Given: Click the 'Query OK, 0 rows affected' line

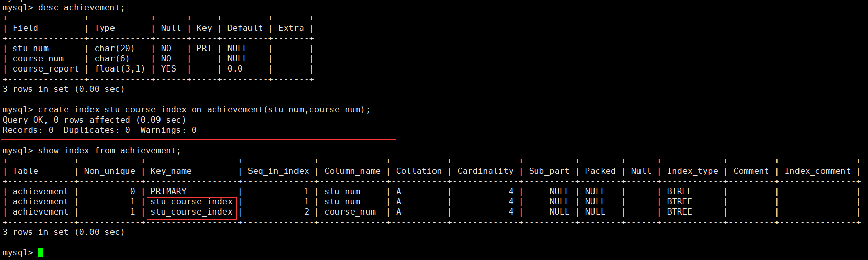Looking at the screenshot, I should point(94,120).
